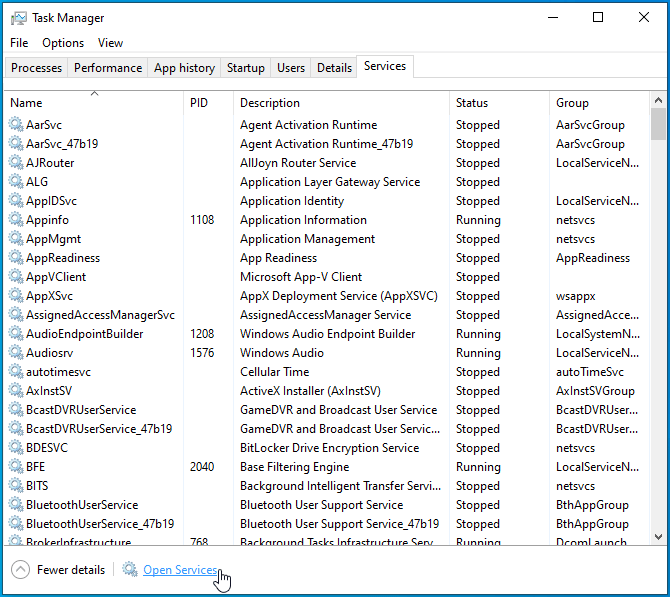This screenshot has width=670, height=597.
Task: Click the 'Base Filtering Engine' description
Action: 294,467
